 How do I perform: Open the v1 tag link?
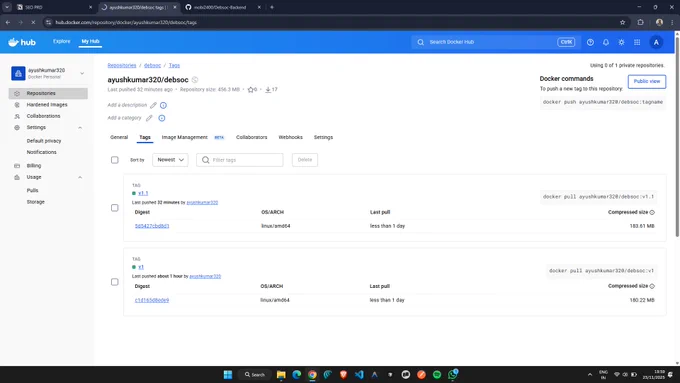[141, 267]
